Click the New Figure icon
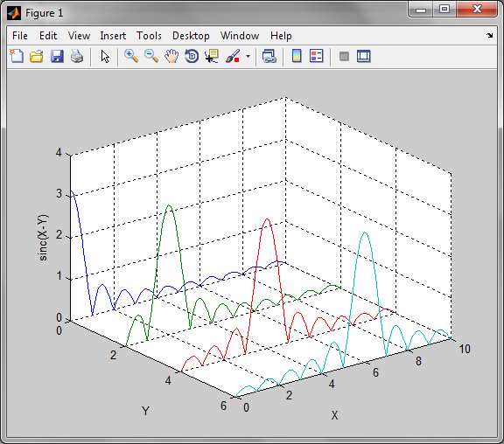The image size is (504, 444). pyautogui.click(x=17, y=56)
